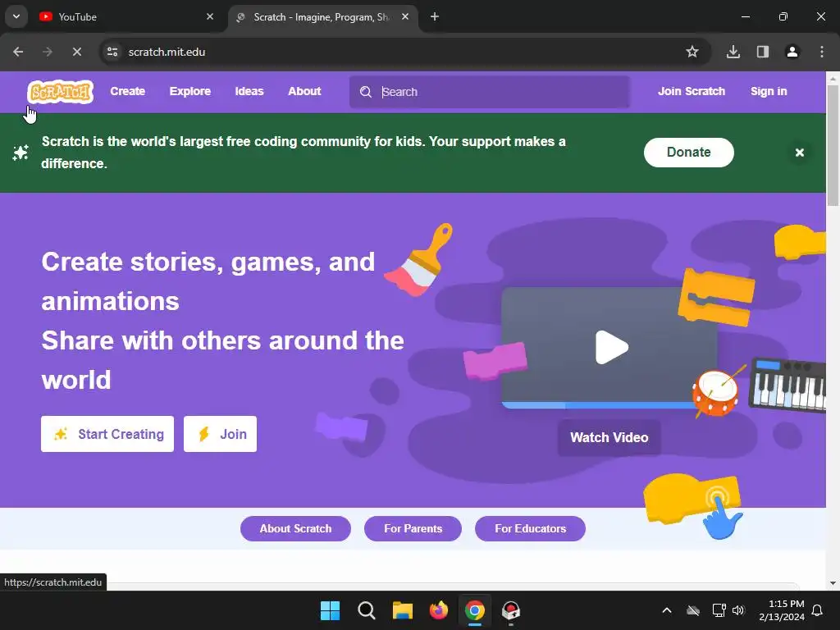840x630 pixels.
Task: Dismiss the green donation banner
Action: click(799, 153)
